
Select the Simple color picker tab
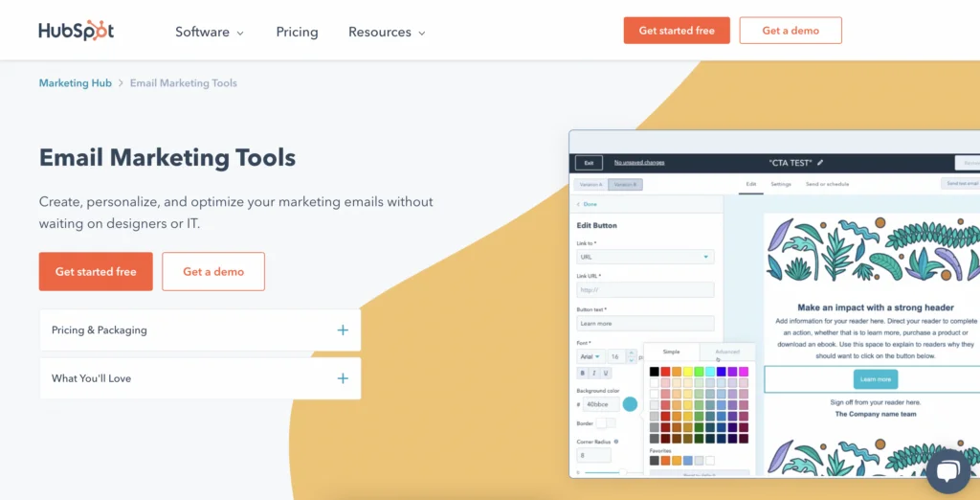[x=671, y=352]
